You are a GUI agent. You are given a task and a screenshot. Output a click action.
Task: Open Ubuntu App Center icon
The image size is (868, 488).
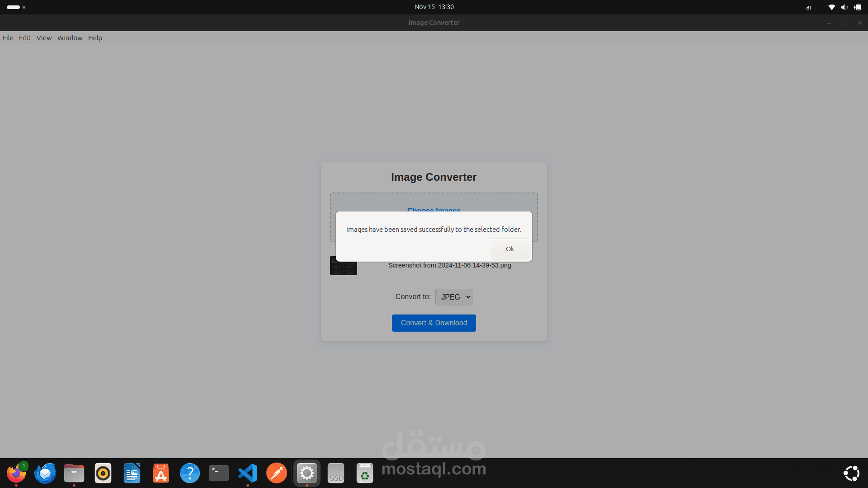[161, 473]
